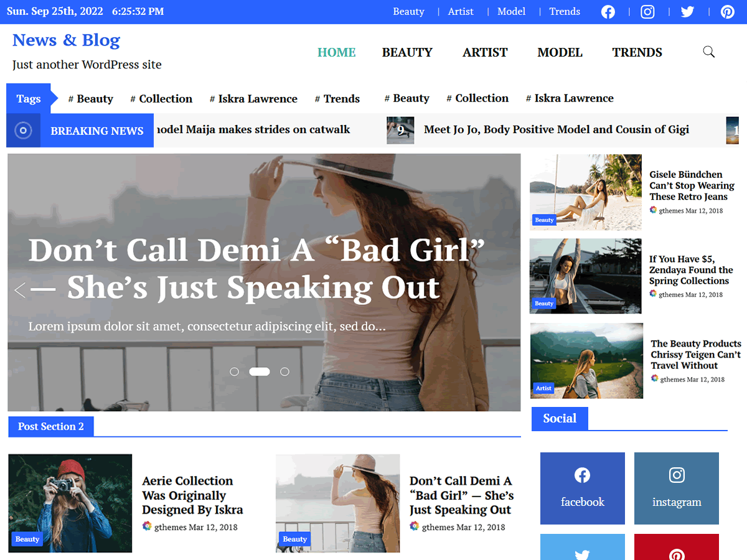The width and height of the screenshot is (747, 560).
Task: Click the active slide indicator pill
Action: [x=259, y=371]
